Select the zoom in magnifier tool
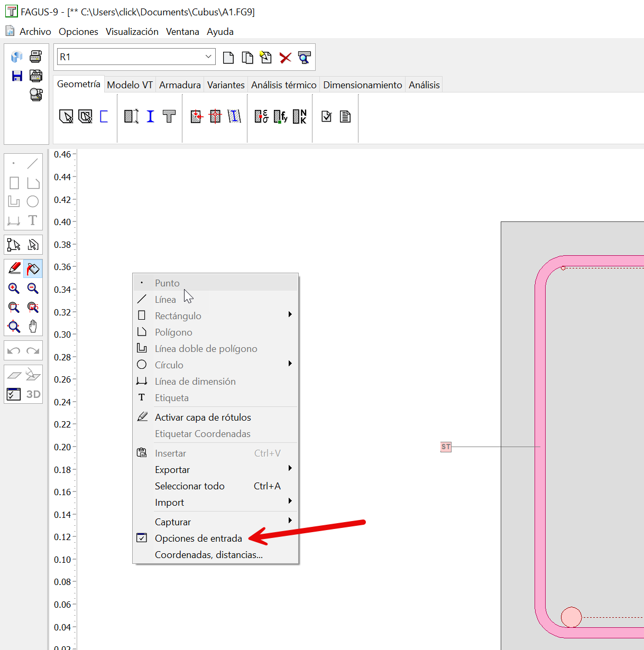Image resolution: width=644 pixels, height=650 pixels. point(14,289)
